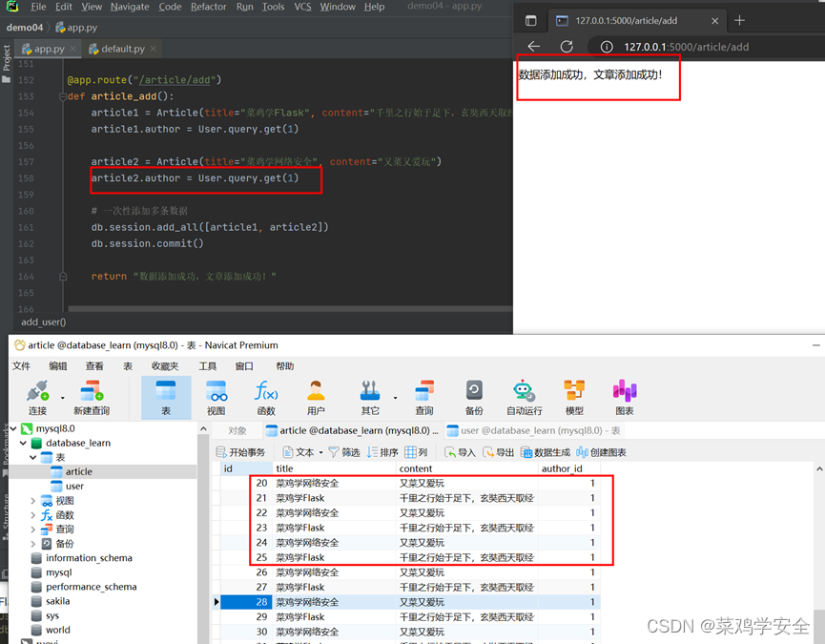Sort by the author_id column header
825x644 pixels.
[x=568, y=468]
